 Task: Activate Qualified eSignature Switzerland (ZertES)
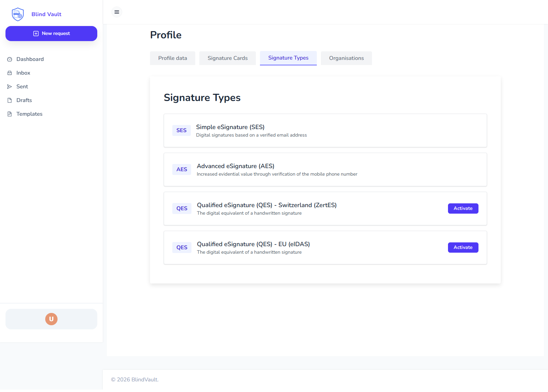pyautogui.click(x=463, y=208)
